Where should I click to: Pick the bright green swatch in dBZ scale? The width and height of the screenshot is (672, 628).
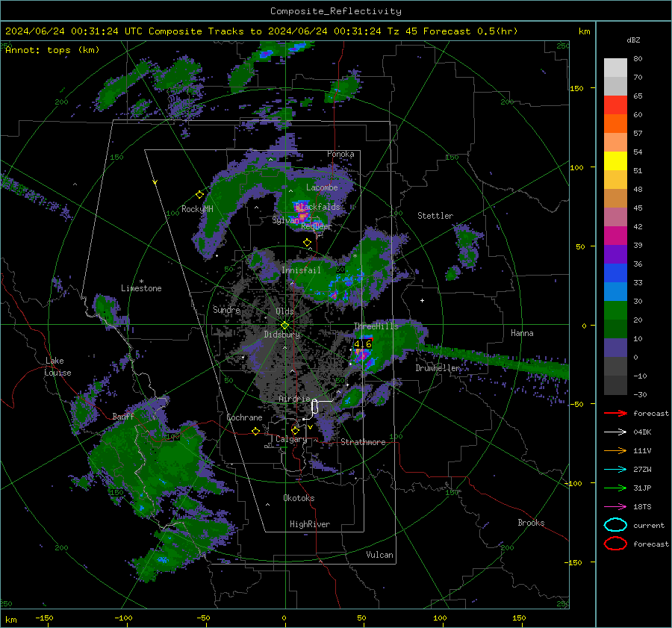[615, 311]
